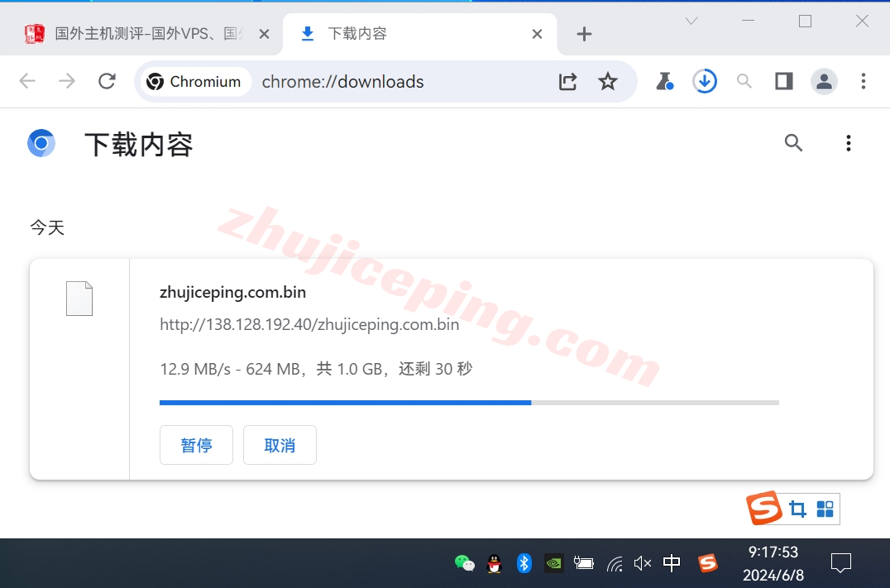
Task: Open the NVIDIA tray icon
Action: click(x=554, y=563)
